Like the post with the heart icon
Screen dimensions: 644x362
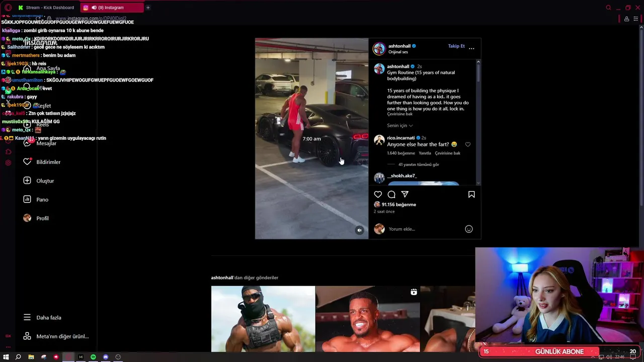(x=378, y=195)
